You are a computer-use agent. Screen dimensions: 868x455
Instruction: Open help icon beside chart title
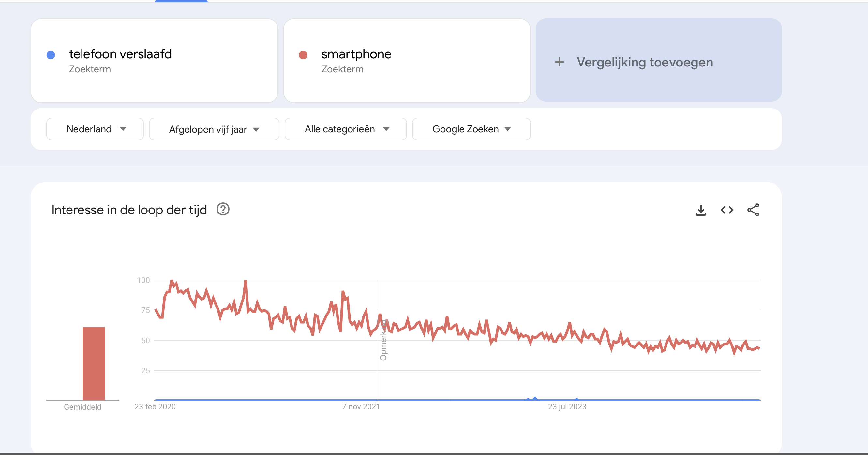[223, 209]
